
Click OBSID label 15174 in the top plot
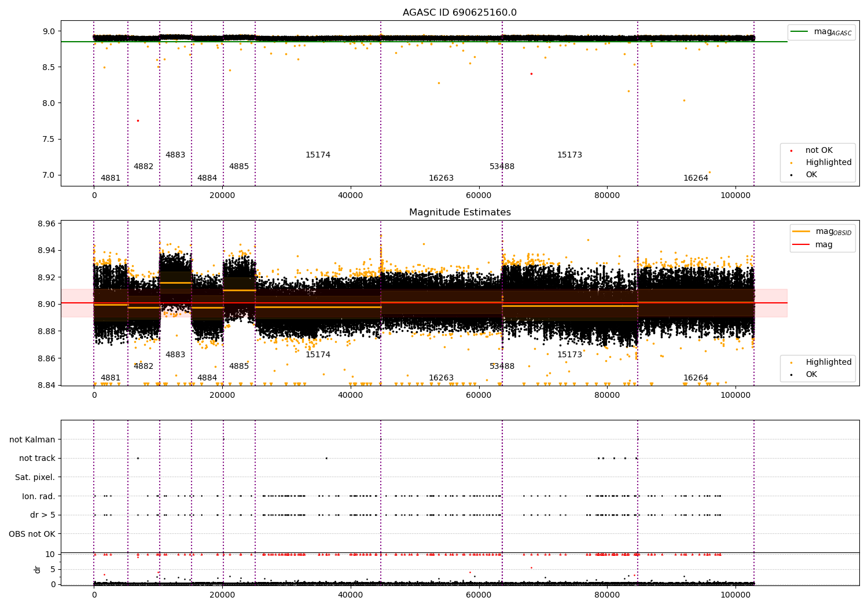[x=318, y=155]
